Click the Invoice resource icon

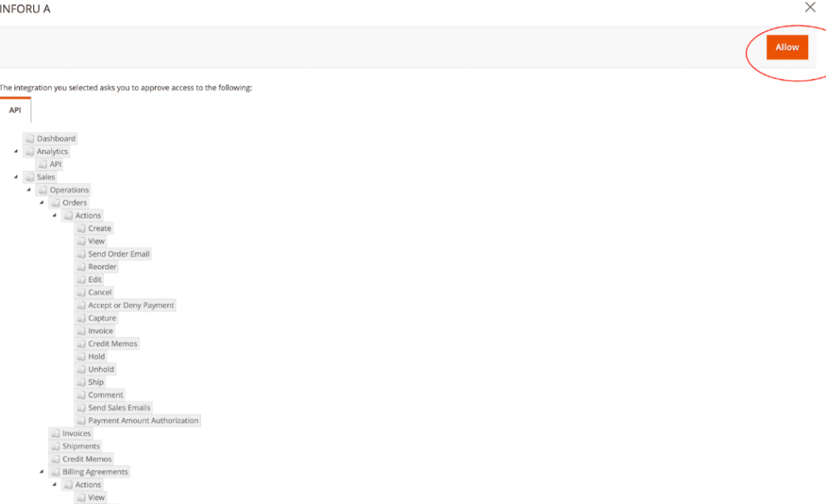[x=81, y=331]
